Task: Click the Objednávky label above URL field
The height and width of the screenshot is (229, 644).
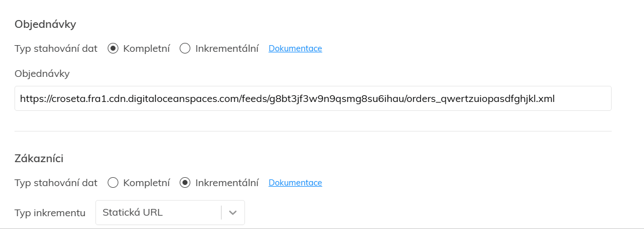Action: pyautogui.click(x=42, y=74)
